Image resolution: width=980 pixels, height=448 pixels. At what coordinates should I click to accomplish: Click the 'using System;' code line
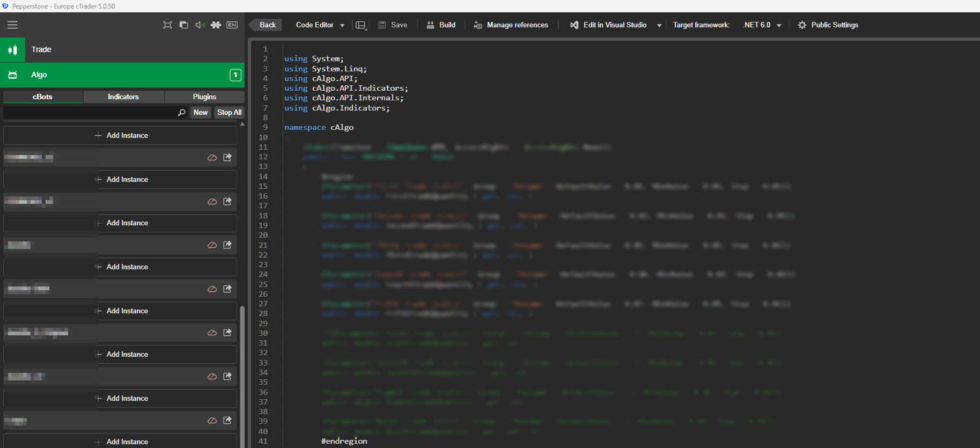[x=314, y=58]
